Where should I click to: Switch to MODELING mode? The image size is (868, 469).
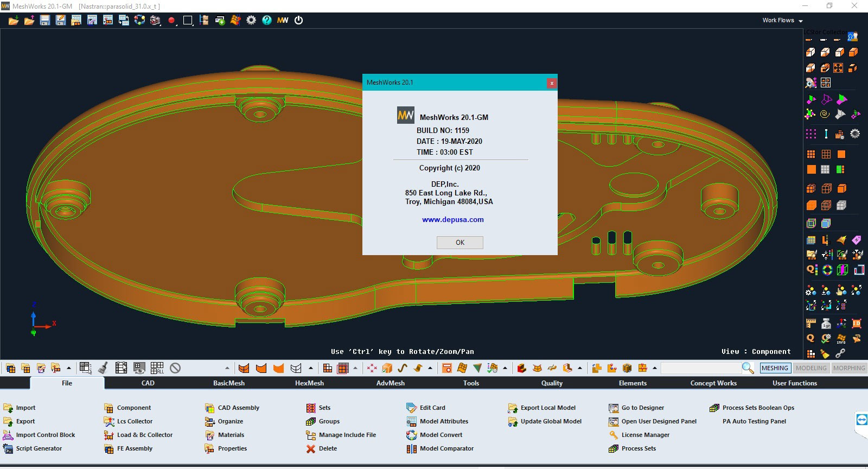811,368
